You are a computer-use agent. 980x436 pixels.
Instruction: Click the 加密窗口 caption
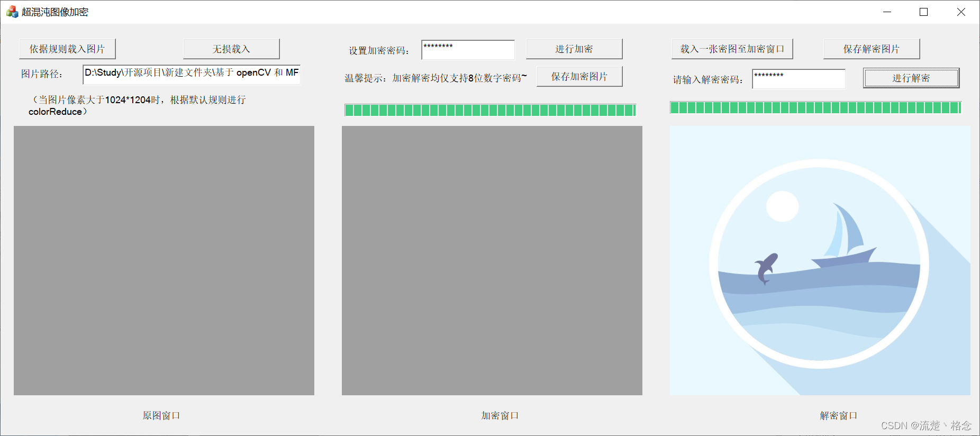(500, 416)
